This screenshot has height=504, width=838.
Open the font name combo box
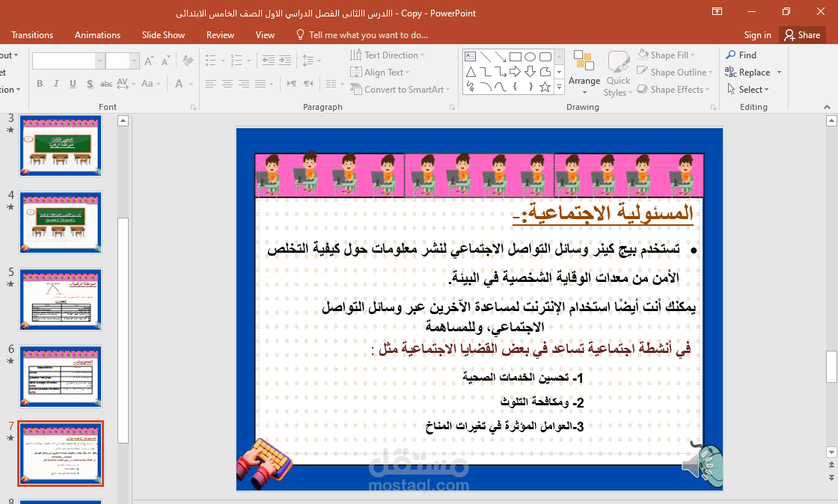(68, 61)
